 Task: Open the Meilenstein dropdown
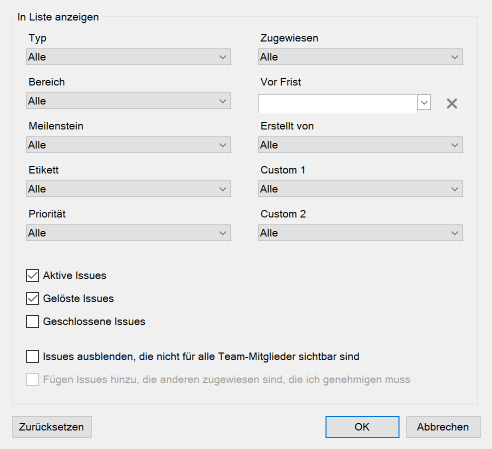[x=128, y=145]
